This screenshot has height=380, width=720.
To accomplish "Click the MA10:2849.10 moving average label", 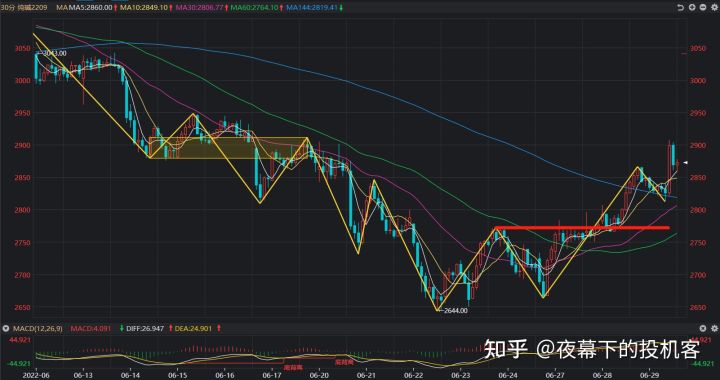I will click(145, 8).
